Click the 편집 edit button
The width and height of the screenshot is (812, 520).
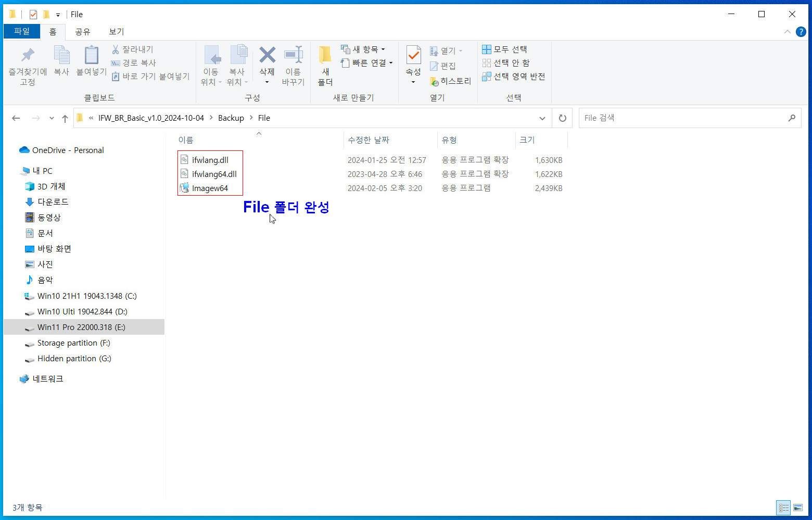point(443,66)
